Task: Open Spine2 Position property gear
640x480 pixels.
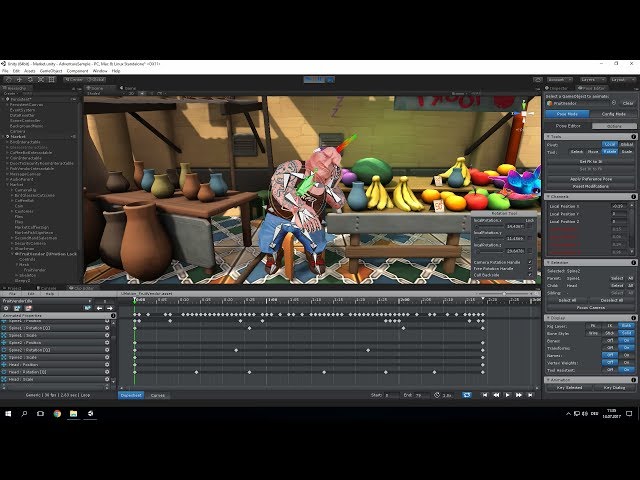Action: (107, 342)
